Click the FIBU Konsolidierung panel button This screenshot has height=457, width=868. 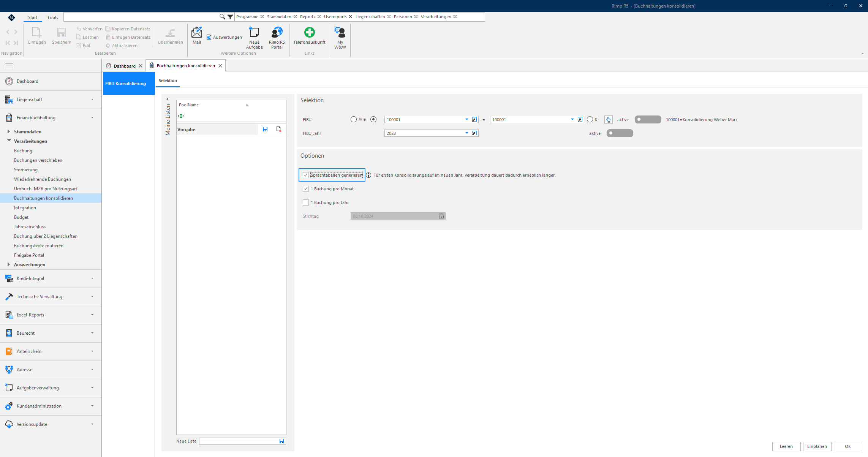pyautogui.click(x=129, y=84)
